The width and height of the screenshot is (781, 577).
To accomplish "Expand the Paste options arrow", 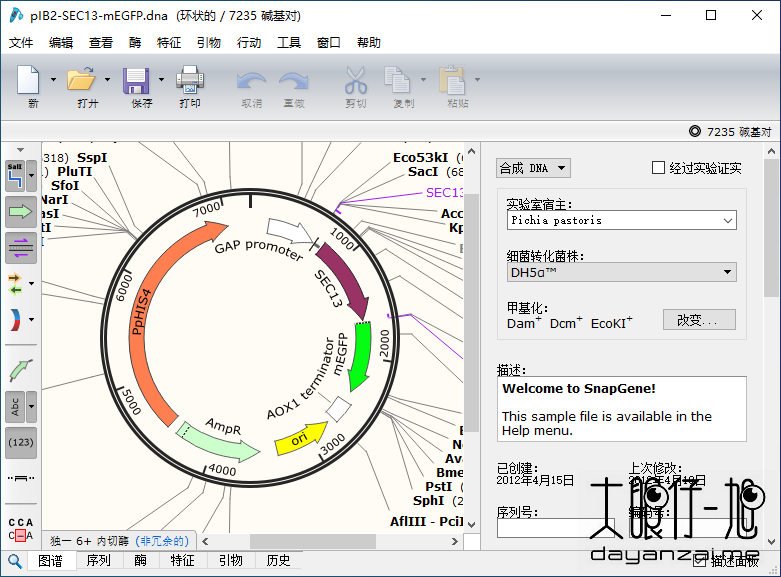I will [477, 80].
